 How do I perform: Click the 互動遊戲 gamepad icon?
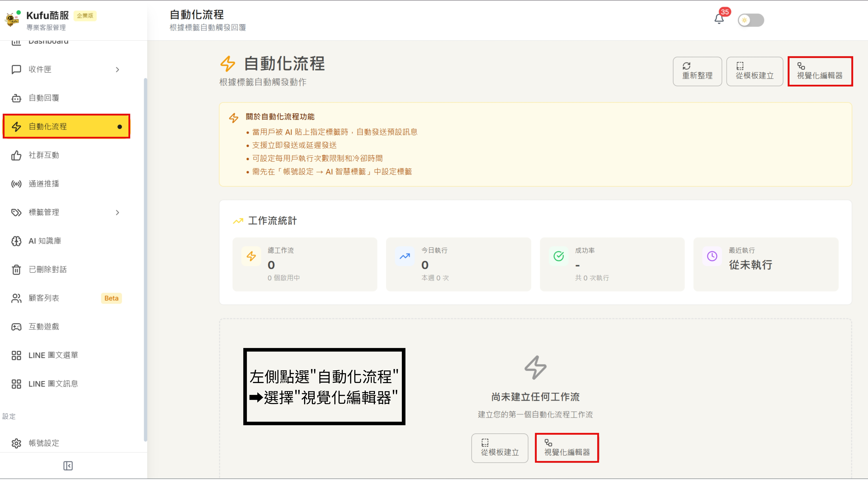[16, 327]
